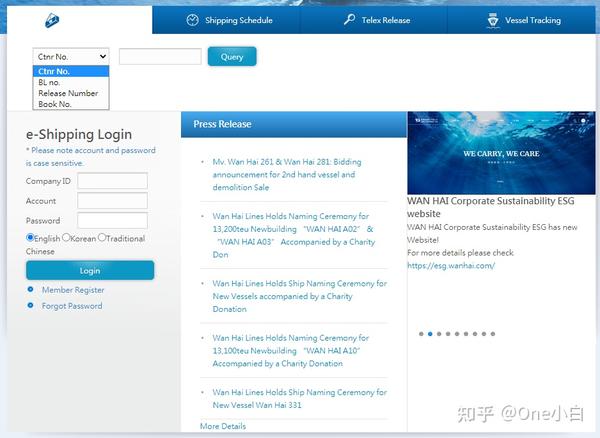Click the Company ID input field
The height and width of the screenshot is (438, 600).
(x=112, y=181)
